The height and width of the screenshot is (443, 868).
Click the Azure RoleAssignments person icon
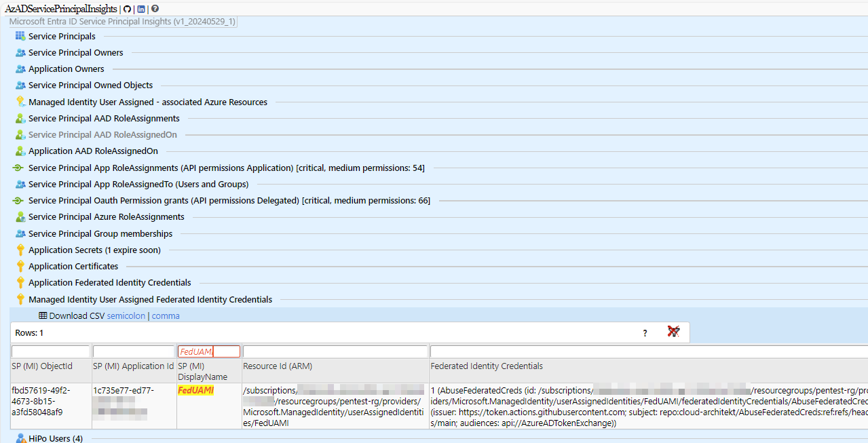pos(20,216)
